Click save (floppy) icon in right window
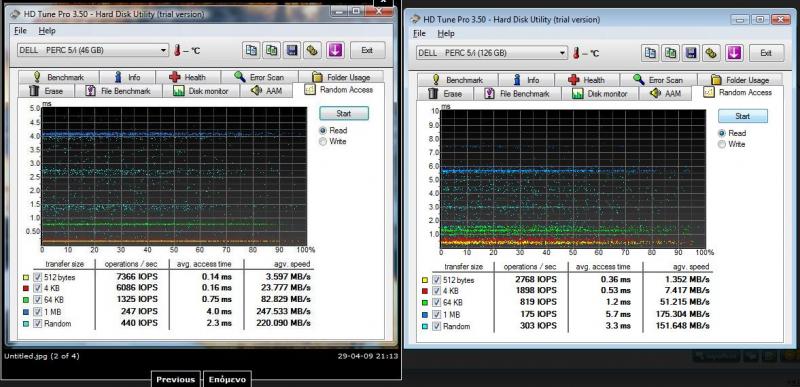Viewport: 800px width, 387px height. [x=691, y=53]
